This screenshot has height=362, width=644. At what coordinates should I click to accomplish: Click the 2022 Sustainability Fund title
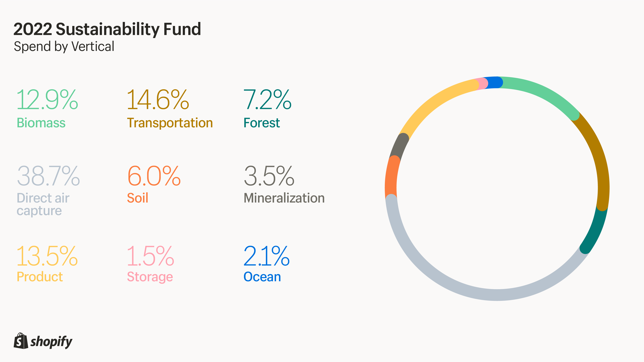click(x=107, y=29)
